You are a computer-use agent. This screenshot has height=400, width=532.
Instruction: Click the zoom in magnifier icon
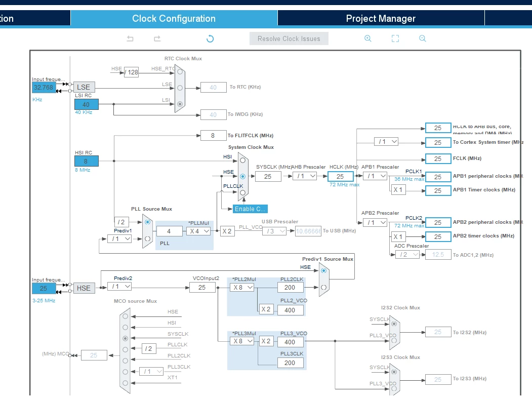[368, 38]
